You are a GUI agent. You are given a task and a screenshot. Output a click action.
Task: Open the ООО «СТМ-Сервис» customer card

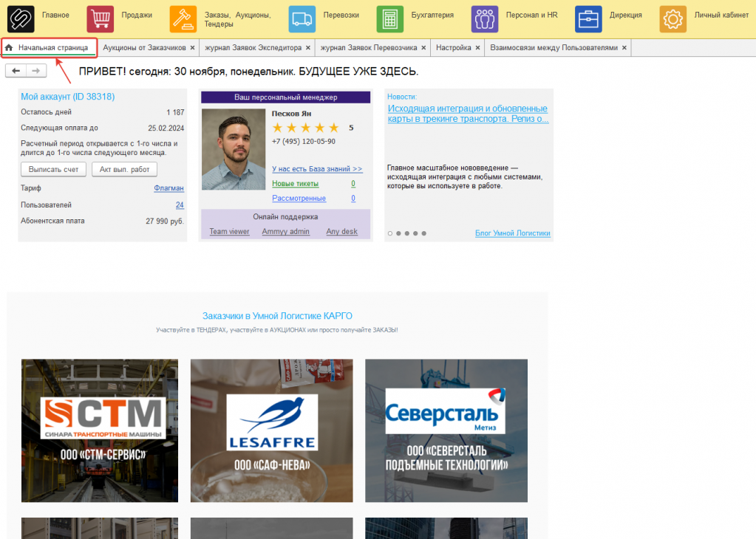pyautogui.click(x=100, y=430)
